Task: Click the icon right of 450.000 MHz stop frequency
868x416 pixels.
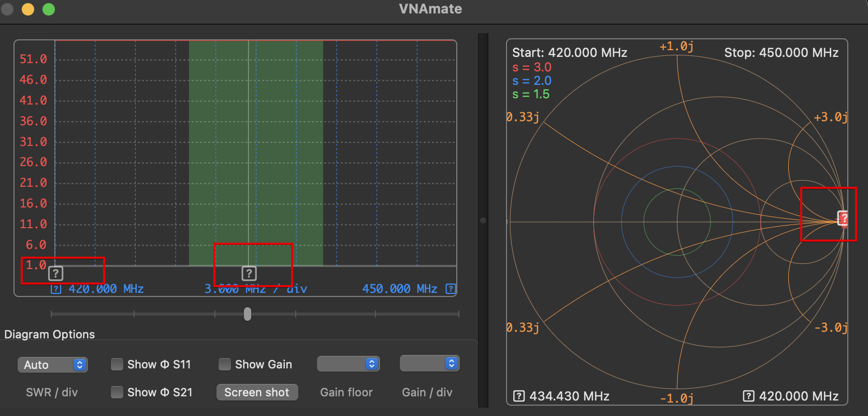Action: (x=451, y=289)
